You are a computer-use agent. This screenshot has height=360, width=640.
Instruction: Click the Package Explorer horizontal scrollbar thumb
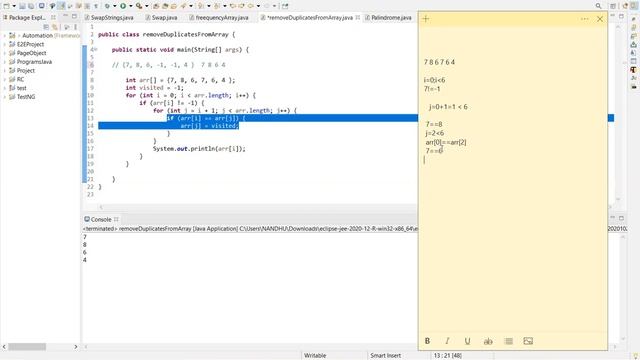[27, 347]
